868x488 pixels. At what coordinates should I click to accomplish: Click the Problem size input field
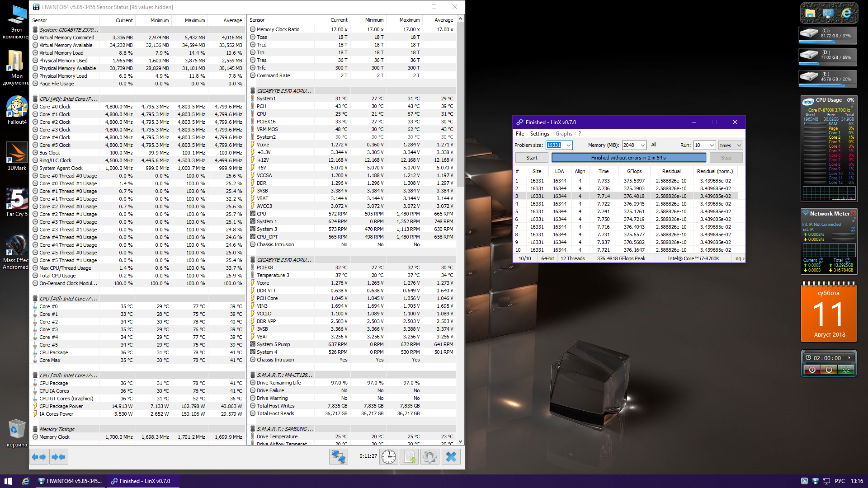click(554, 145)
